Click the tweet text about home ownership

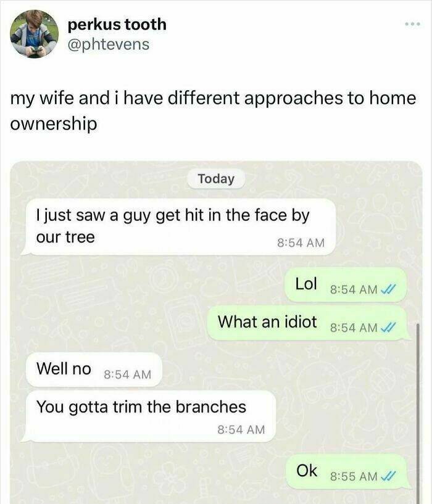coord(213,110)
